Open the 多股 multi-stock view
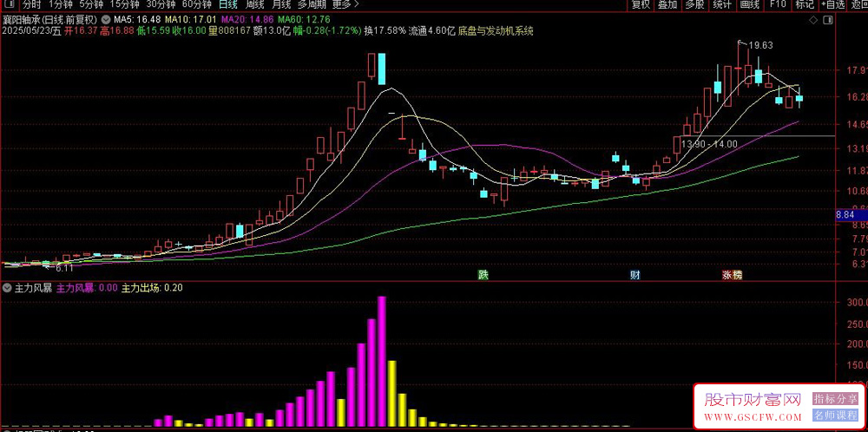Image resolution: width=868 pixels, height=432 pixels. click(x=694, y=5)
